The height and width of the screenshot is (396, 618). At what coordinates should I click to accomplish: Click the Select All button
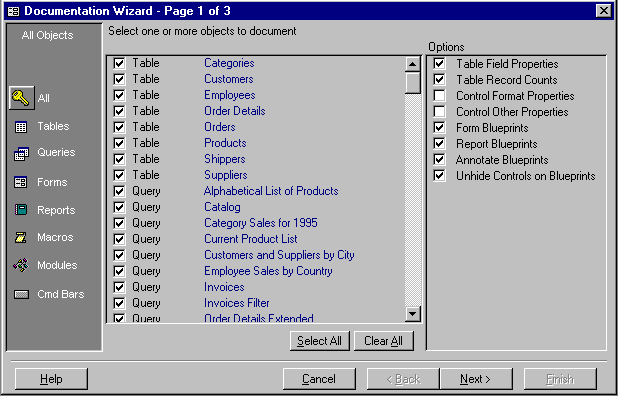pos(320,341)
